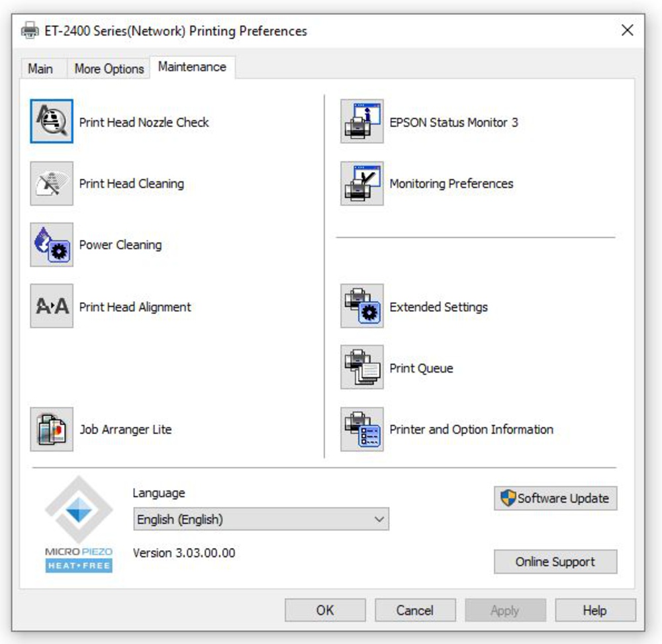Open Job Arranger Lite icon
662x644 pixels.
(x=52, y=430)
